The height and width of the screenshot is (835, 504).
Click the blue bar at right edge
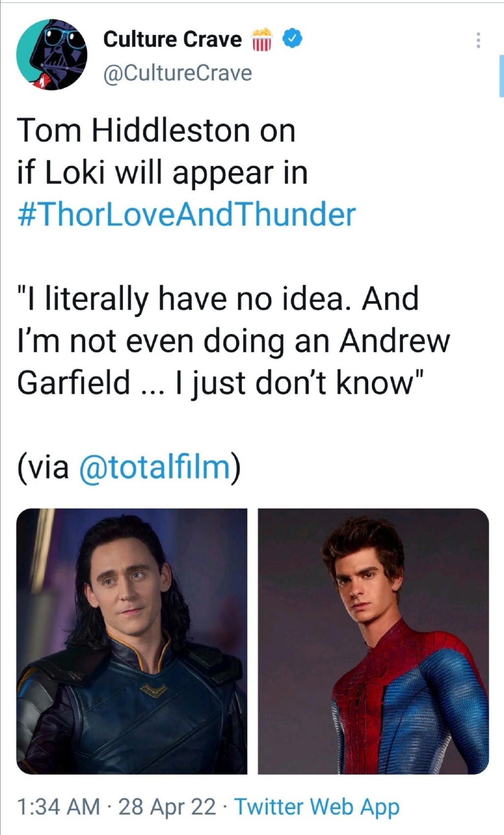(501, 76)
